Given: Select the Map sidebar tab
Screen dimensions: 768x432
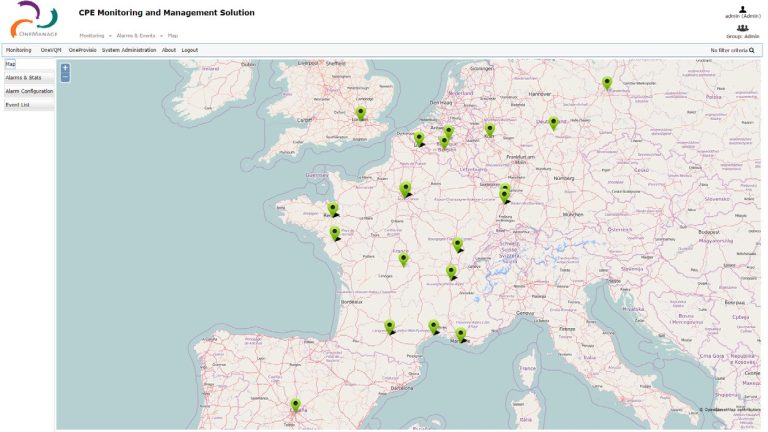Looking at the screenshot, I should click(10, 64).
